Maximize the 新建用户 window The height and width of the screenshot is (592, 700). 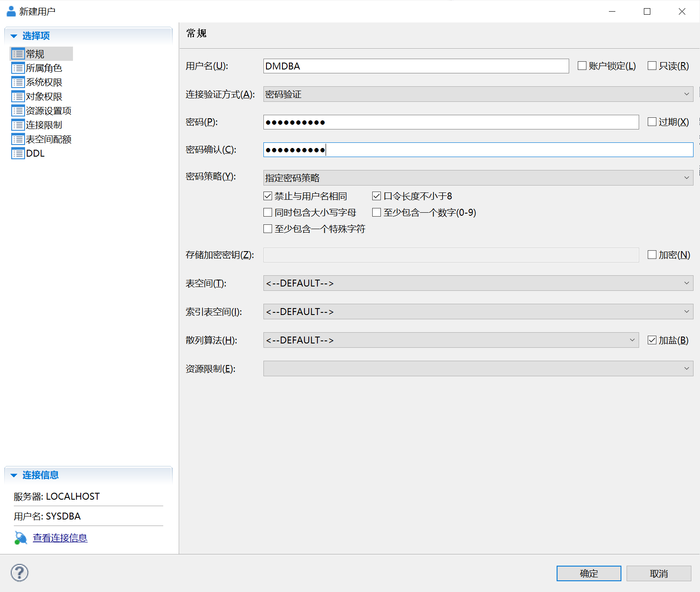tap(647, 11)
